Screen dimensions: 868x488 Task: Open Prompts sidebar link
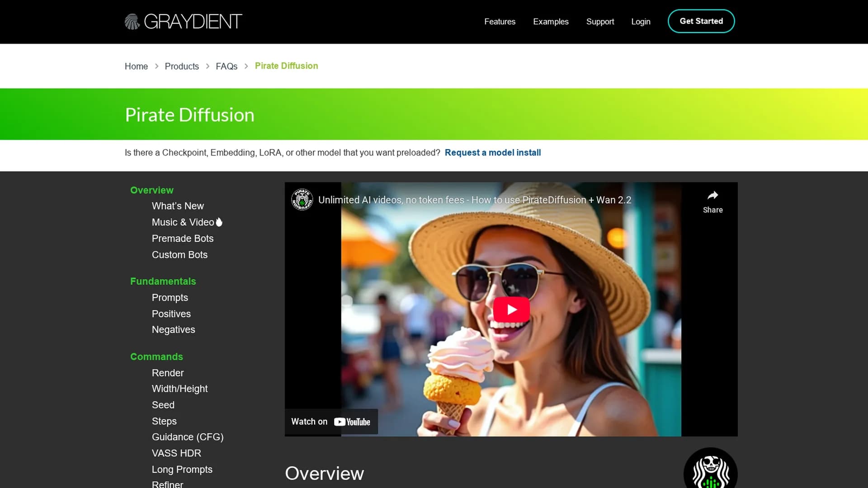point(170,298)
